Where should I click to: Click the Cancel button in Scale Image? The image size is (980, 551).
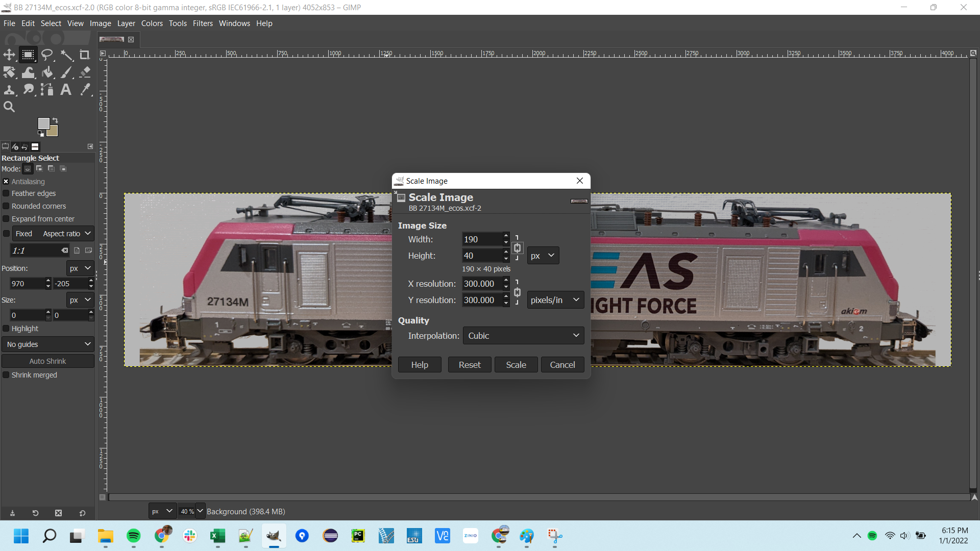coord(562,365)
